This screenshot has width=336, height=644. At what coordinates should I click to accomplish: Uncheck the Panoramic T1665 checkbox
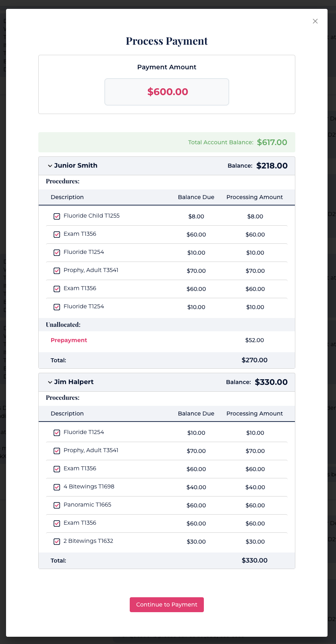pos(57,505)
